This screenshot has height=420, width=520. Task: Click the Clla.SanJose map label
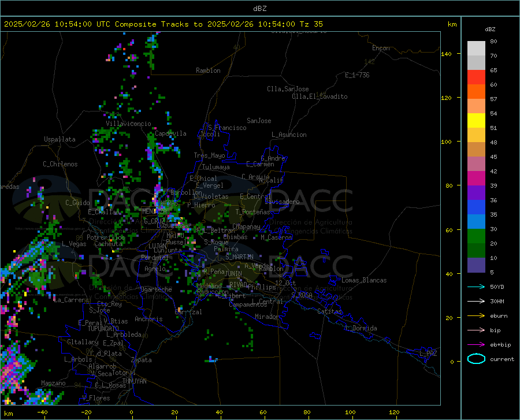click(288, 89)
